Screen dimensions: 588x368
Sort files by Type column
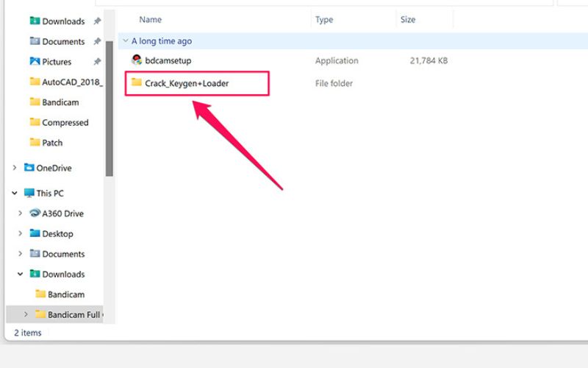pyautogui.click(x=324, y=20)
